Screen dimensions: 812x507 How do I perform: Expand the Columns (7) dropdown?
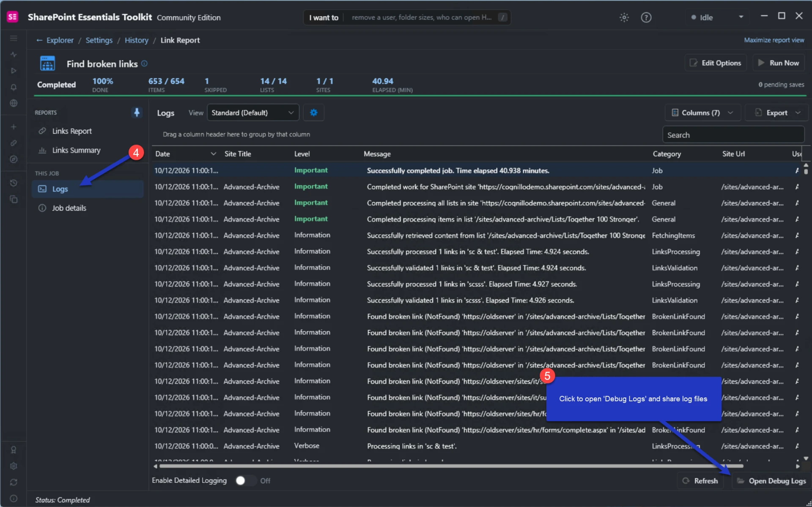702,112
